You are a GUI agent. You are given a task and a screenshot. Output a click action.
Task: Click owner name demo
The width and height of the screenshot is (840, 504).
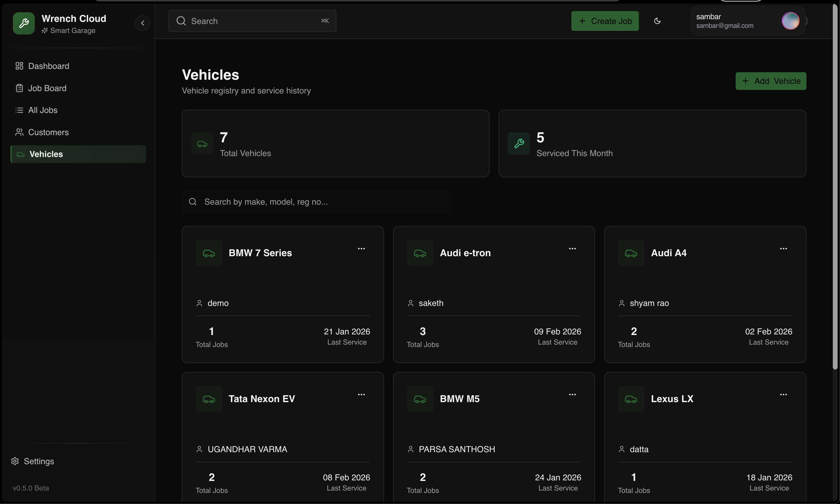point(218,303)
